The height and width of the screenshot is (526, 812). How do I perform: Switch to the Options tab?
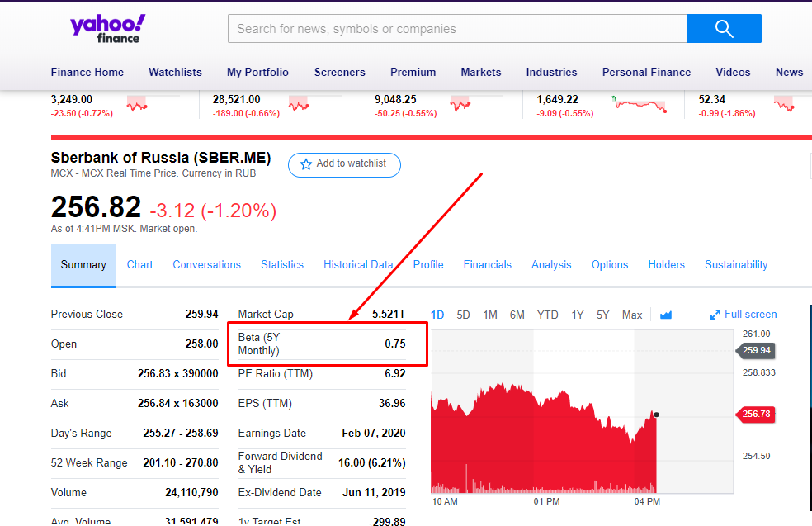pyautogui.click(x=610, y=265)
